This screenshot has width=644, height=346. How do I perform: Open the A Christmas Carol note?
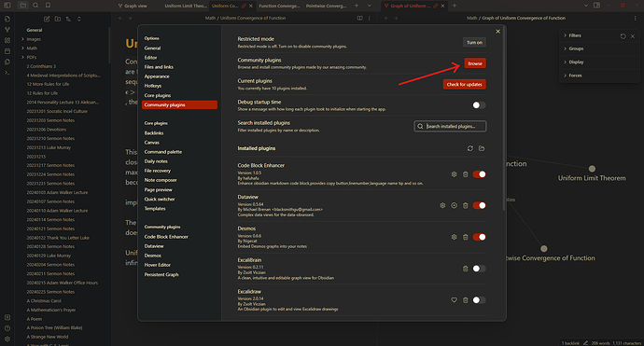pos(44,301)
